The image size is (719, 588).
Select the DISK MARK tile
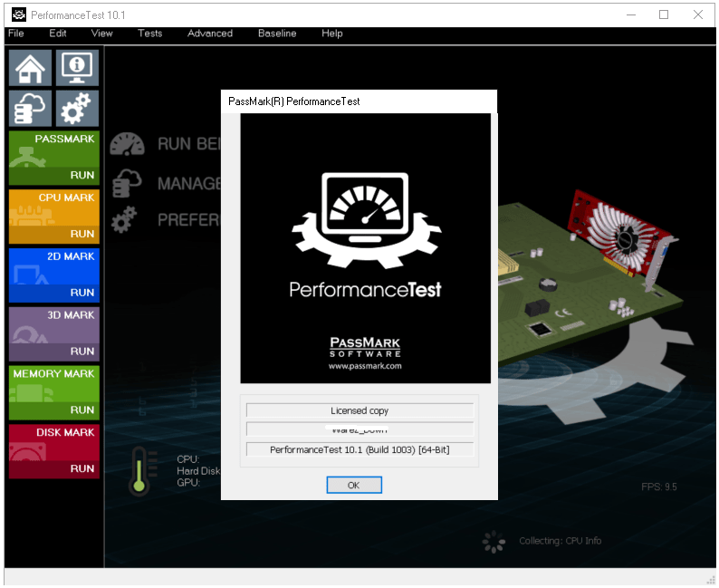[54, 443]
